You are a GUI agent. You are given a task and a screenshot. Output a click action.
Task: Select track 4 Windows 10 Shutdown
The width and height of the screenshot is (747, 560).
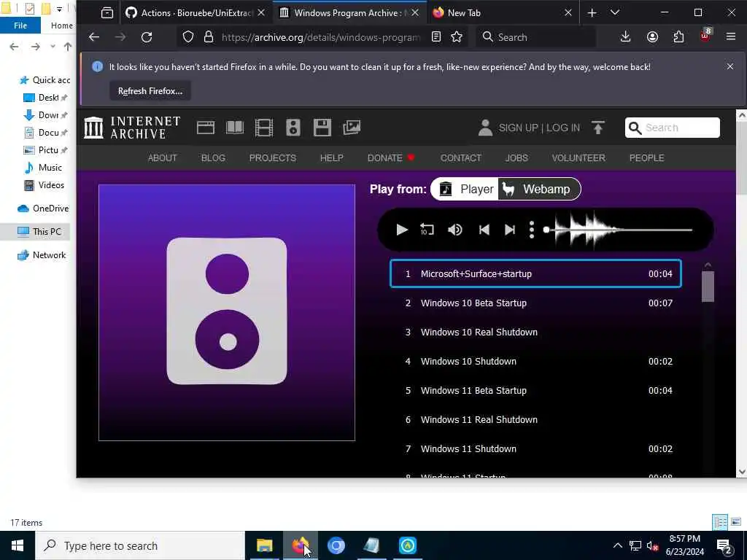535,362
